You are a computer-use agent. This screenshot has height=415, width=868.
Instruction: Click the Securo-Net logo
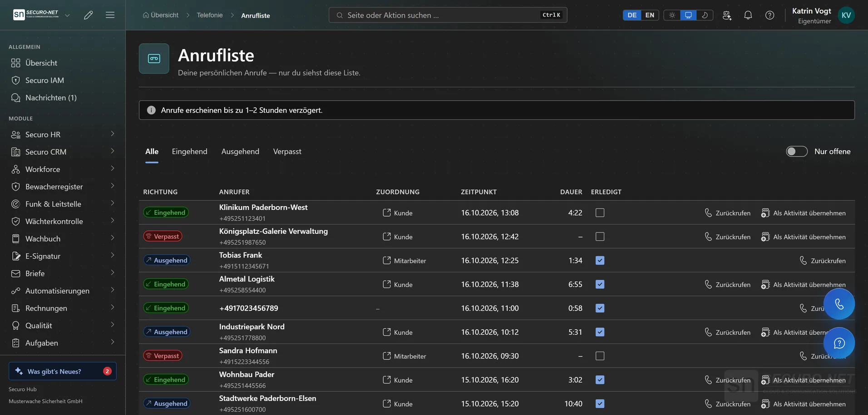point(36,15)
